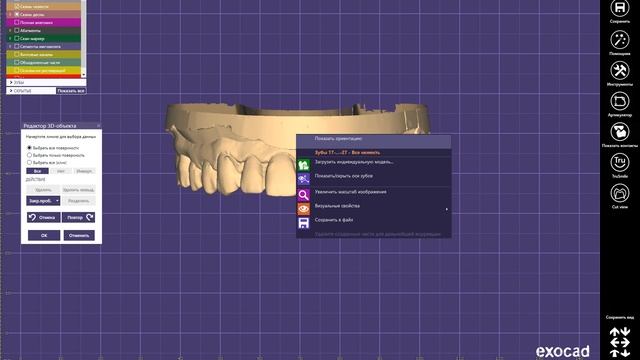Close the 3D object editor dialog
Viewport: 640px width, 360px height.
[x=98, y=126]
